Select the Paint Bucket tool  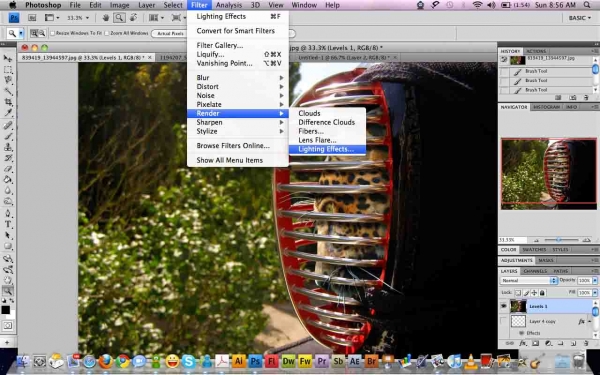click(x=8, y=179)
